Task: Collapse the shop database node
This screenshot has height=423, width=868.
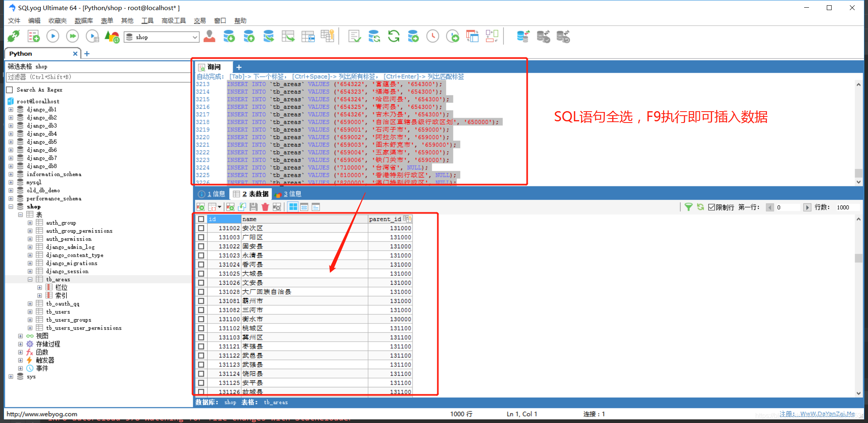Action: point(11,207)
